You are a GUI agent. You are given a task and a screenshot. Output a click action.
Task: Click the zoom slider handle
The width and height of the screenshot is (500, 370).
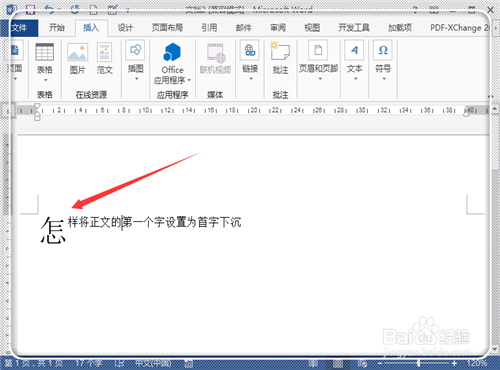[419, 363]
